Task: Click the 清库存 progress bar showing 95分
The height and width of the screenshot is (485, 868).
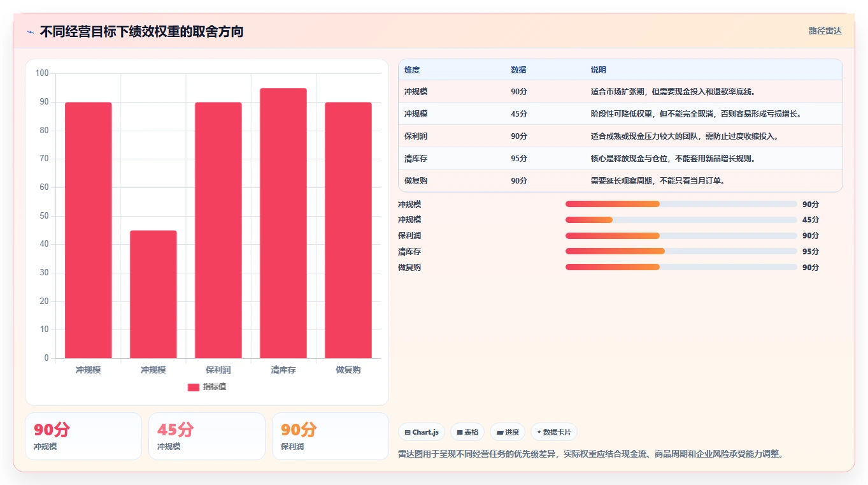Action: click(681, 251)
